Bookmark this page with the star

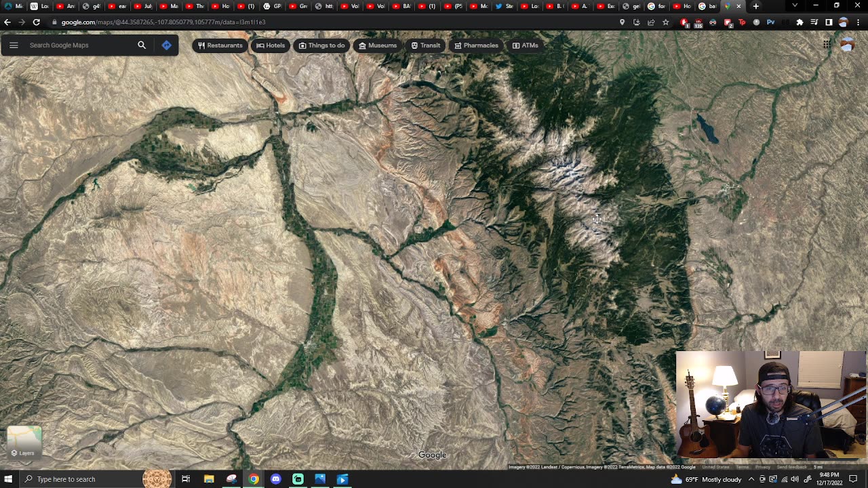click(665, 22)
